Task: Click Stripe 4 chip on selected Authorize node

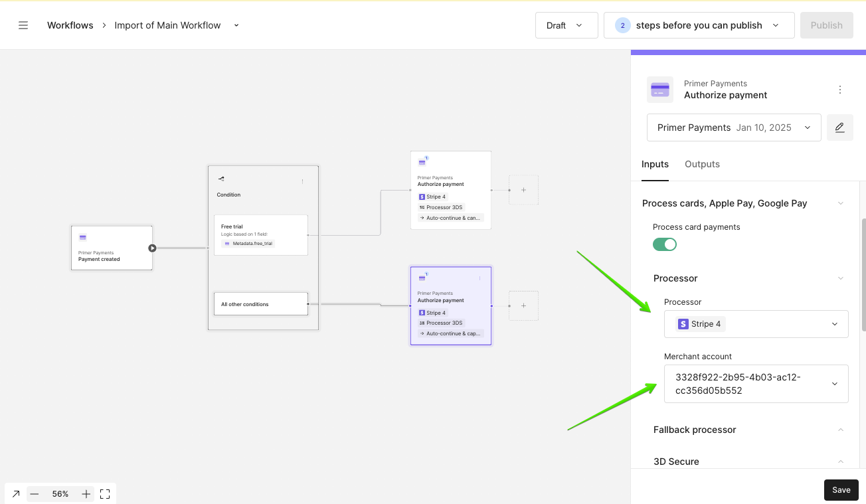Action: [432, 313]
